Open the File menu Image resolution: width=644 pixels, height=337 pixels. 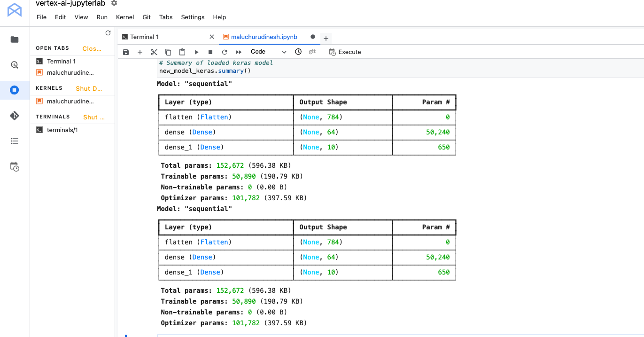tap(41, 17)
